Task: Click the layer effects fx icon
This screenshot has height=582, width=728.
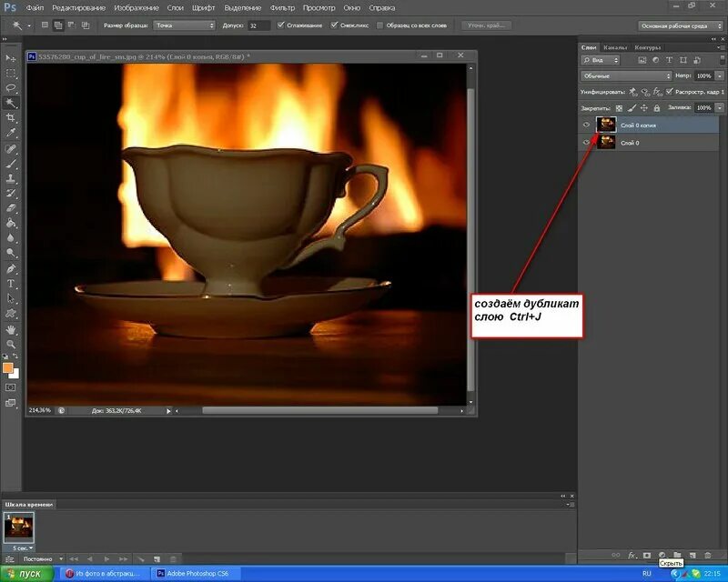Action: (632, 555)
